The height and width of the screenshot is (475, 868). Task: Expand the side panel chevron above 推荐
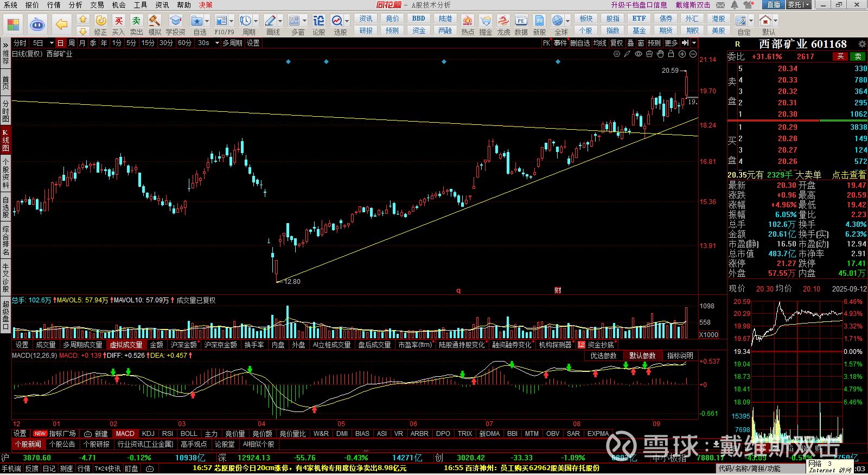click(5, 45)
